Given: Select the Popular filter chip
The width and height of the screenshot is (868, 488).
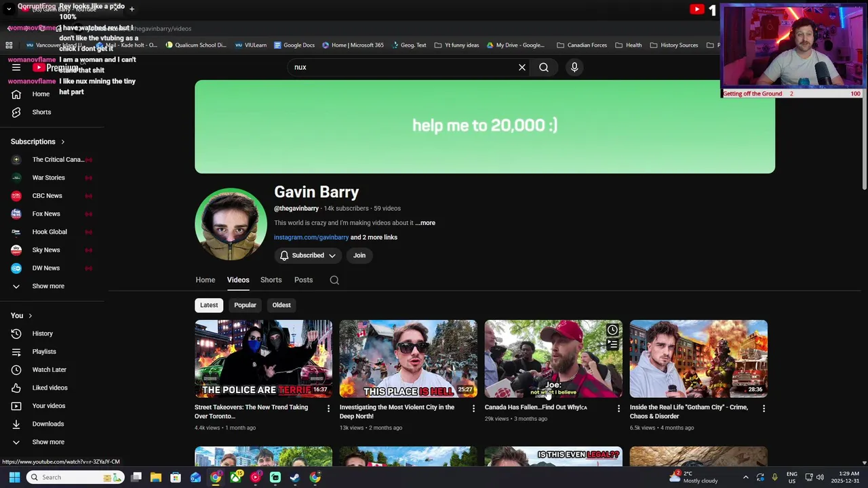Looking at the screenshot, I should tap(245, 305).
